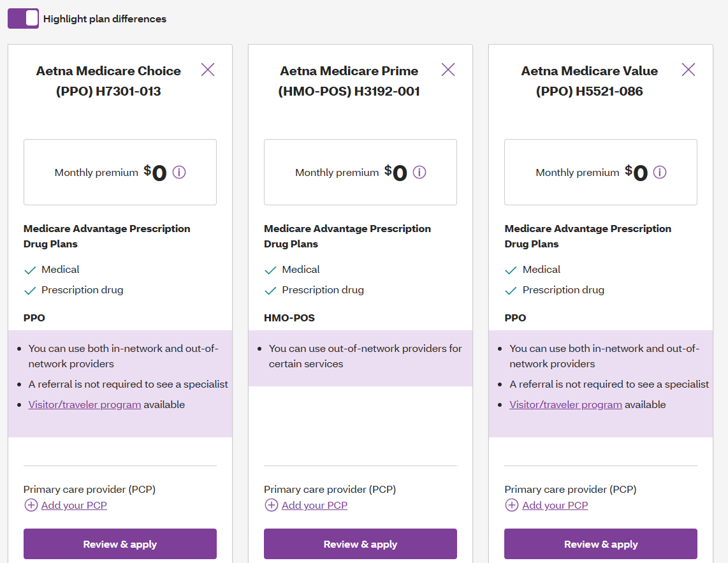The width and height of the screenshot is (728, 563).
Task: Click the plus icon under Aetna Medicare Prime PCP
Action: coord(271,505)
